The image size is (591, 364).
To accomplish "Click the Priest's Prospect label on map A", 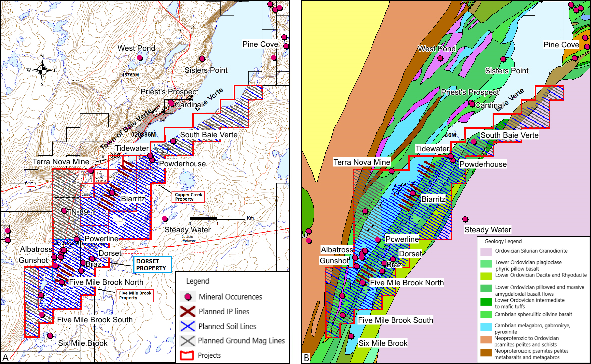I will 169,92.
